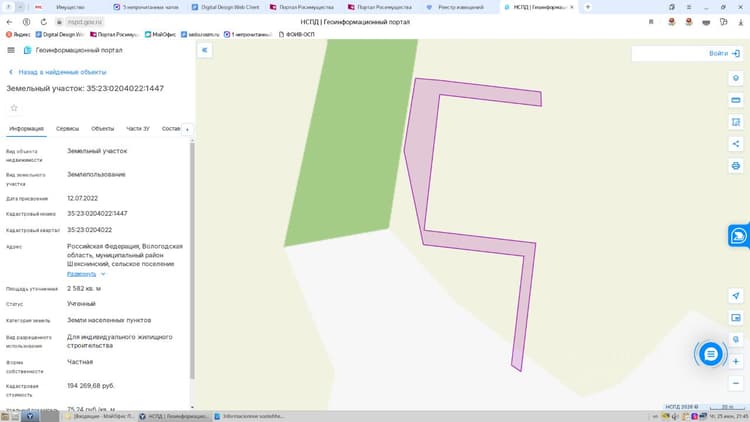The image size is (750, 422).
Task: Select the measure ruler tool on the map
Action: (x=736, y=100)
